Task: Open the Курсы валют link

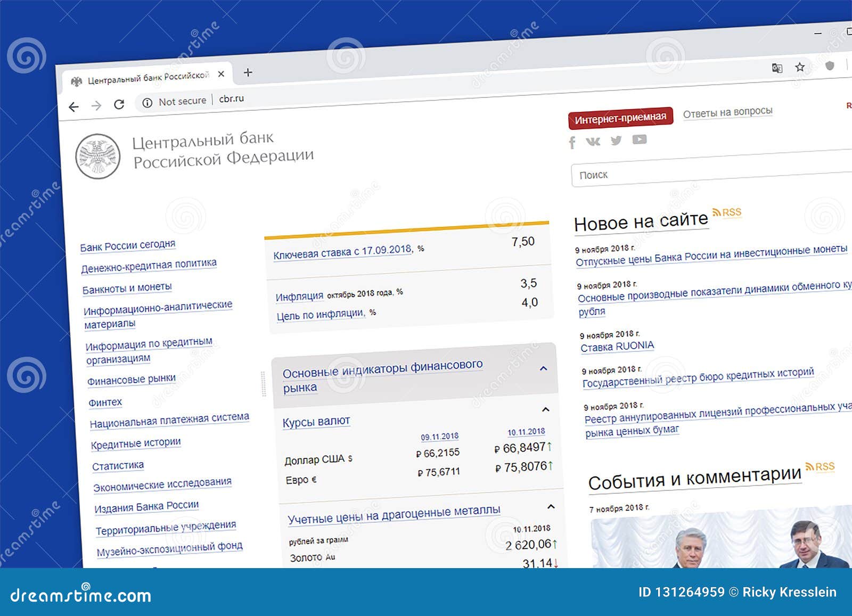Action: (316, 422)
